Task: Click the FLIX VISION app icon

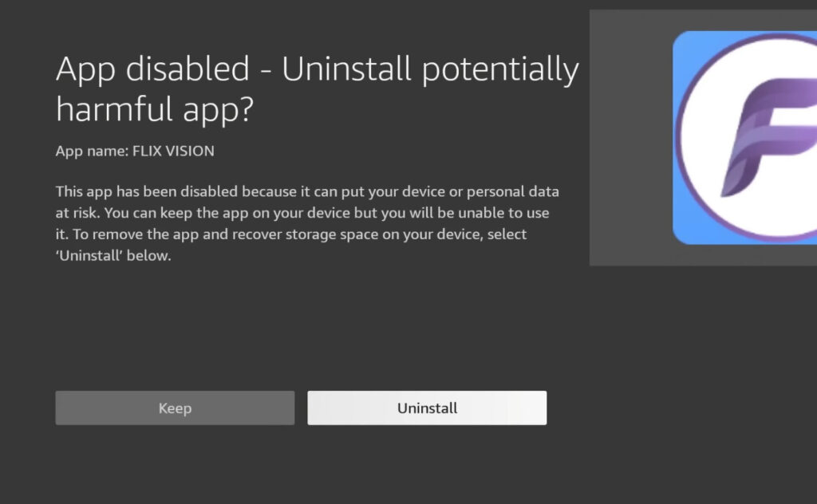Action: 744,137
